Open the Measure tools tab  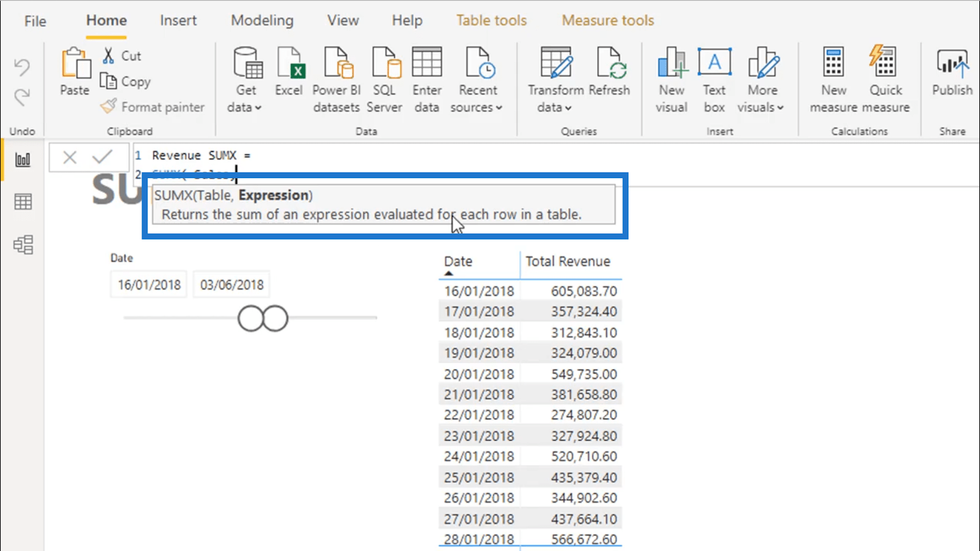pyautogui.click(x=608, y=20)
